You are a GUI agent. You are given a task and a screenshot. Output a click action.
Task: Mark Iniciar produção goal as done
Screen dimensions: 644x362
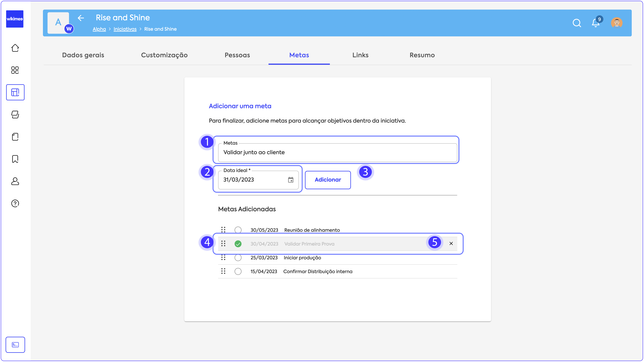click(x=238, y=258)
